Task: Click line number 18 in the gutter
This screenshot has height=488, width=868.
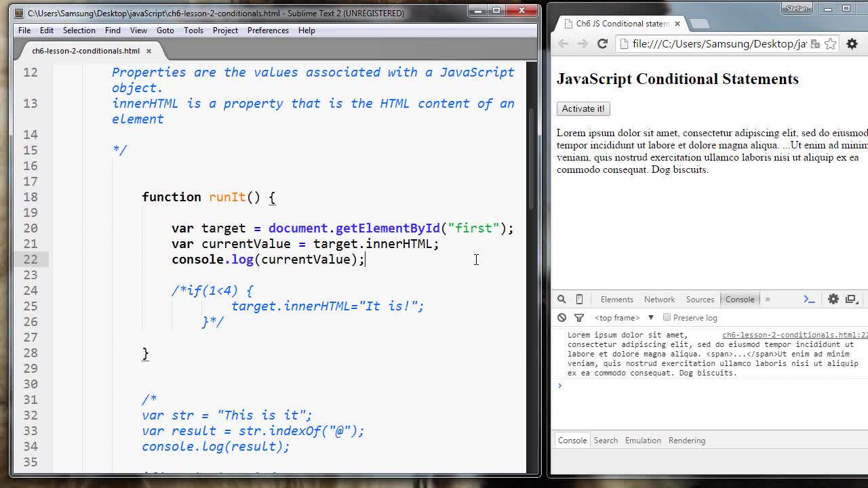Action: coord(31,197)
